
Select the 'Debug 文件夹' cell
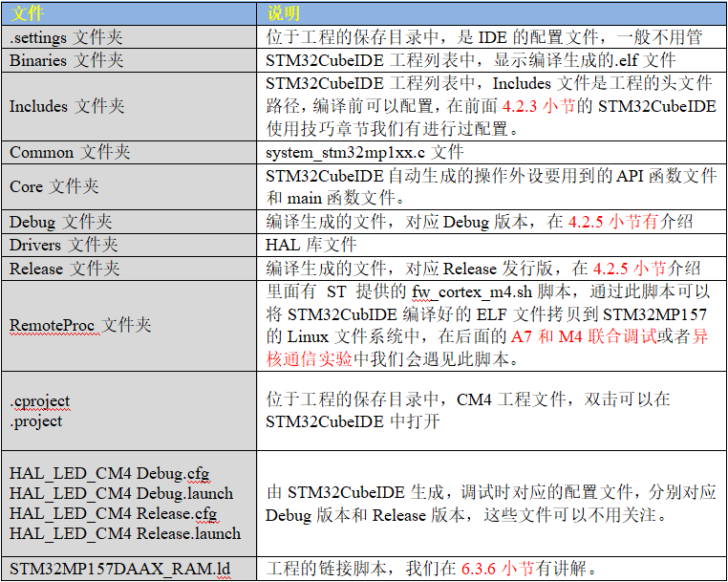click(x=129, y=222)
